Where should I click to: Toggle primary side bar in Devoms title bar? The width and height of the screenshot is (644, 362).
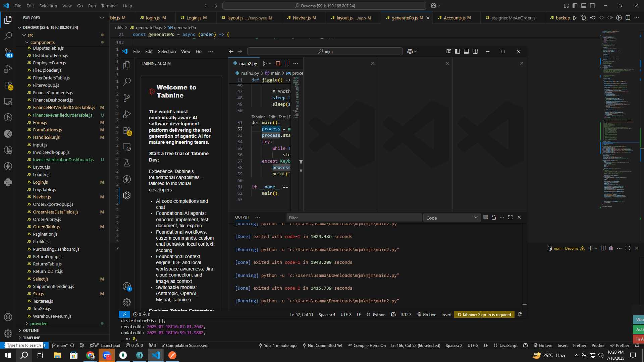pyautogui.click(x=575, y=6)
